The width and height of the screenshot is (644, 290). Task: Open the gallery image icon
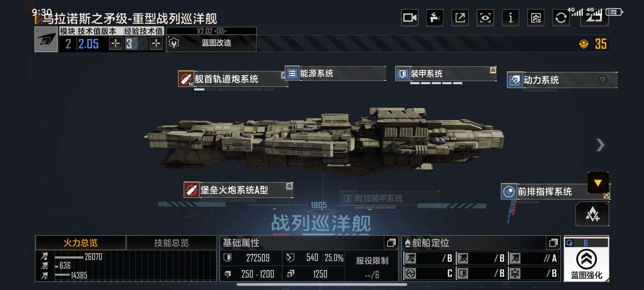tap(536, 18)
